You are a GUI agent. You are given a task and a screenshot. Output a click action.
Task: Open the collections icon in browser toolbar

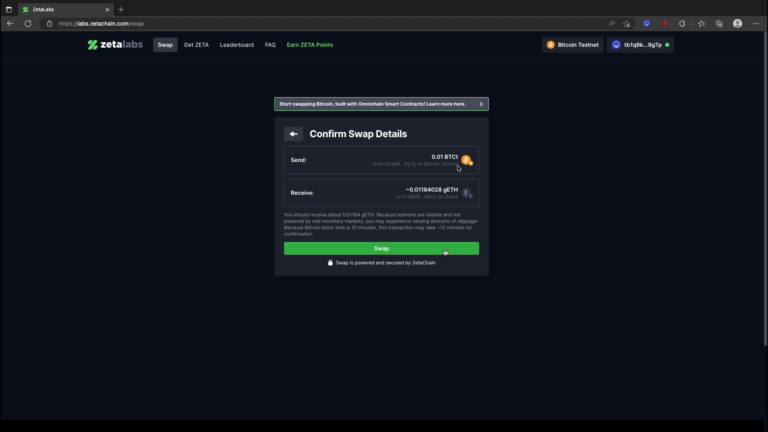(719, 24)
